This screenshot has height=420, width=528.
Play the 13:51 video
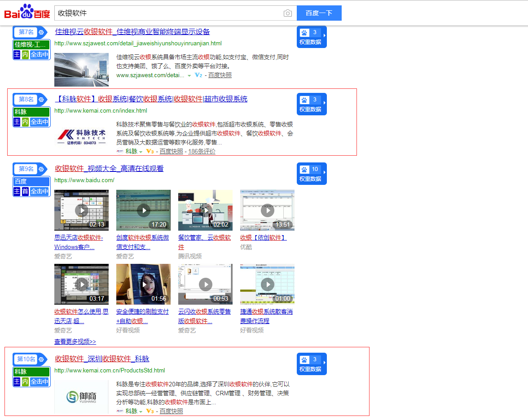click(x=268, y=210)
